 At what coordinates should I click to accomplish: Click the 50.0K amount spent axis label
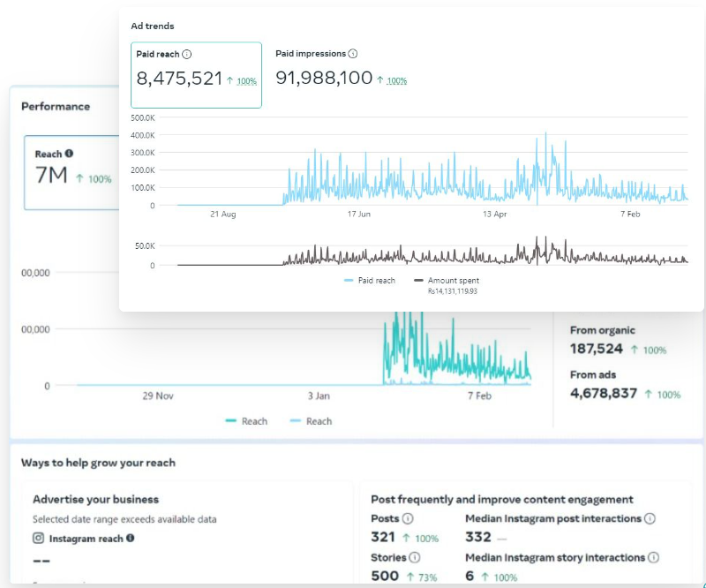point(145,246)
